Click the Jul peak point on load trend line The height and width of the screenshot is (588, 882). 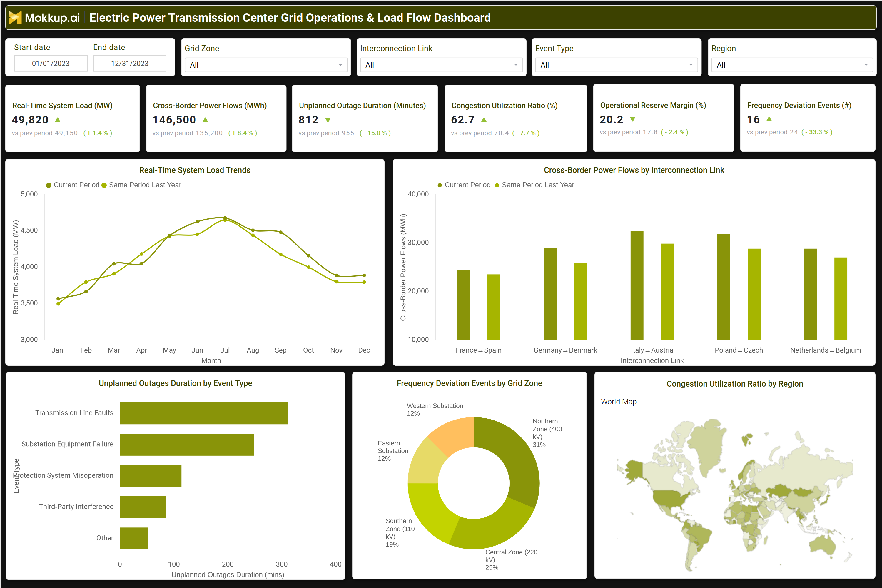pyautogui.click(x=225, y=218)
